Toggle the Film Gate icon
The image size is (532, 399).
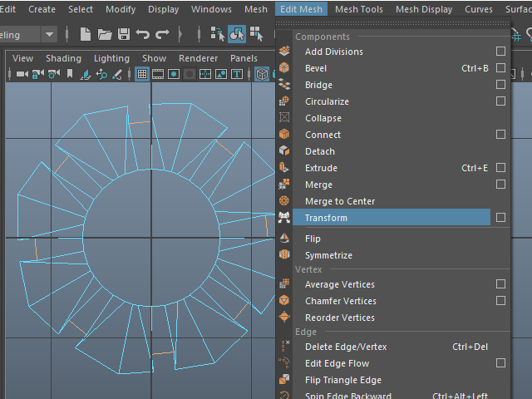click(x=158, y=74)
